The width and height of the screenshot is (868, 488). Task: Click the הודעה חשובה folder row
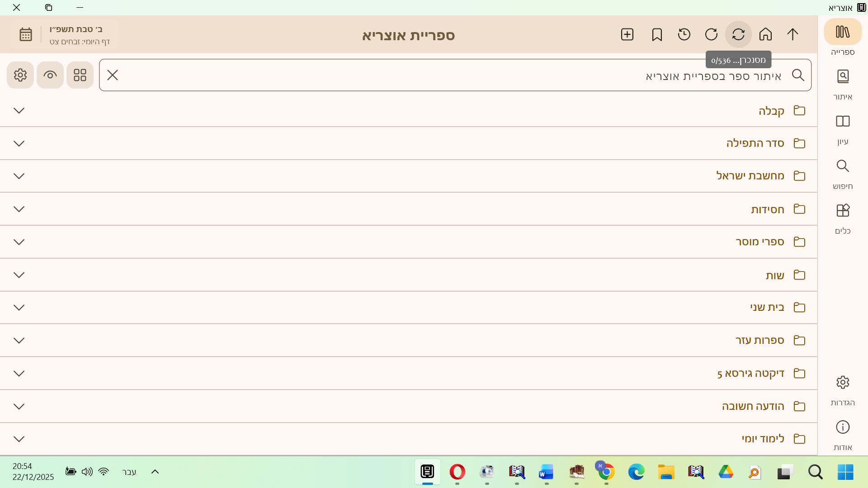pos(753,406)
